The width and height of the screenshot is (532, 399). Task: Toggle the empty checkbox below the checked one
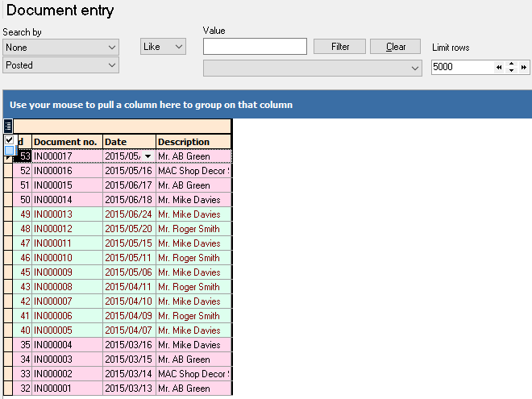(9, 150)
